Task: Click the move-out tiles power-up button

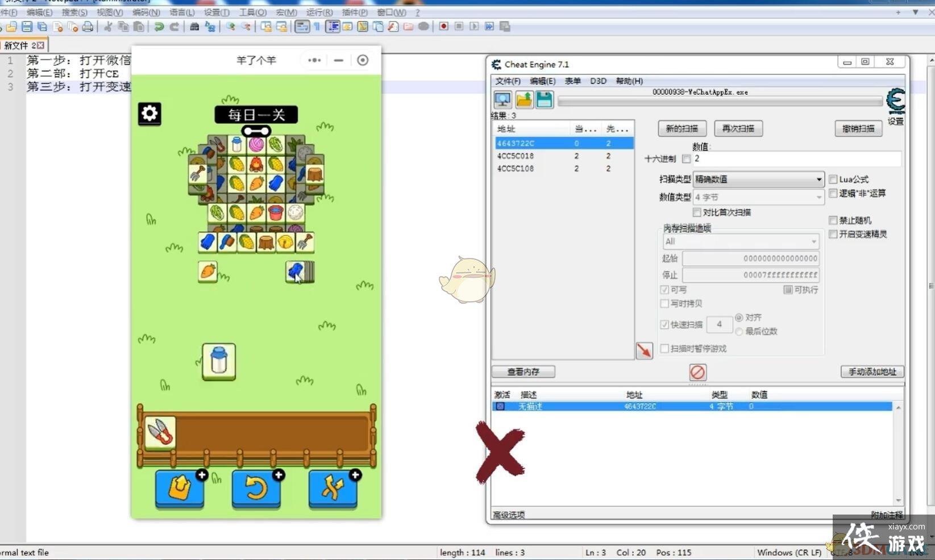Action: [x=180, y=488]
